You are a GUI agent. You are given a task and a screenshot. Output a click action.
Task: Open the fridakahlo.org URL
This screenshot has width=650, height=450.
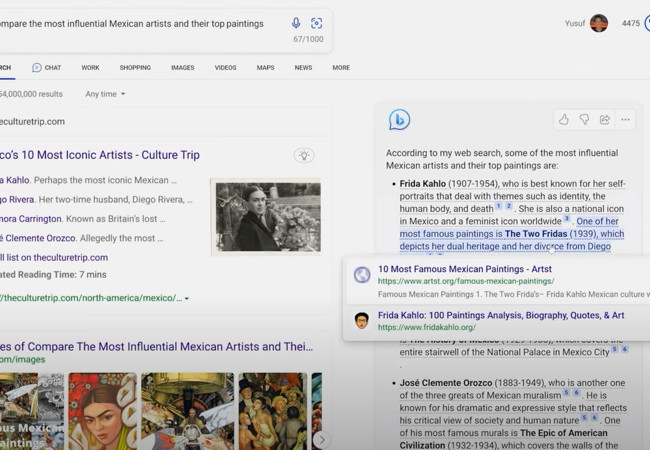click(x=427, y=327)
